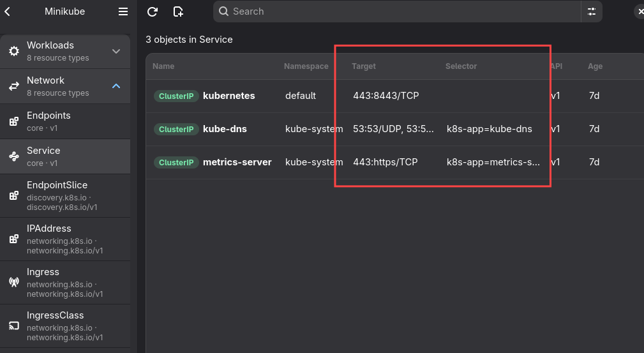Click the Service sidebar icon
The width and height of the screenshot is (644, 353).
(14, 156)
